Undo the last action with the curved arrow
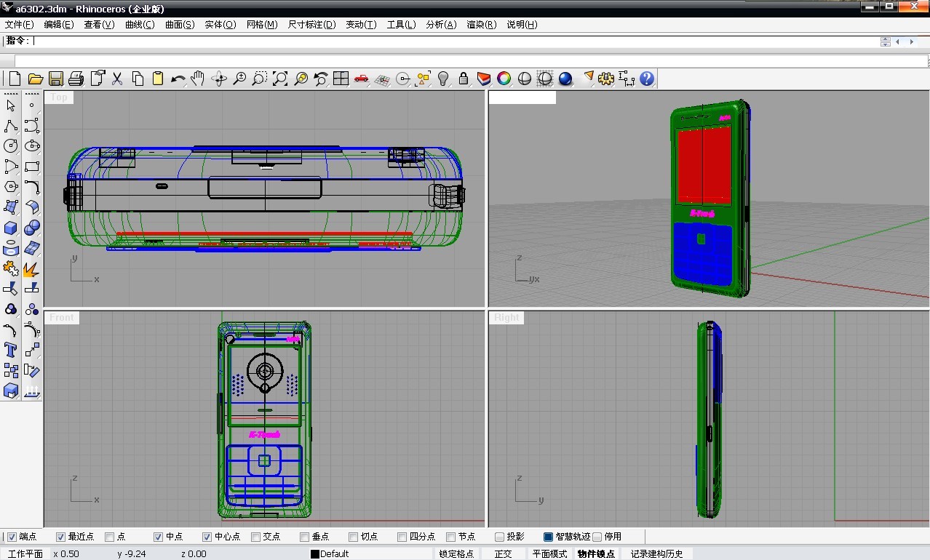Viewport: 930px width, 560px height. click(x=178, y=79)
